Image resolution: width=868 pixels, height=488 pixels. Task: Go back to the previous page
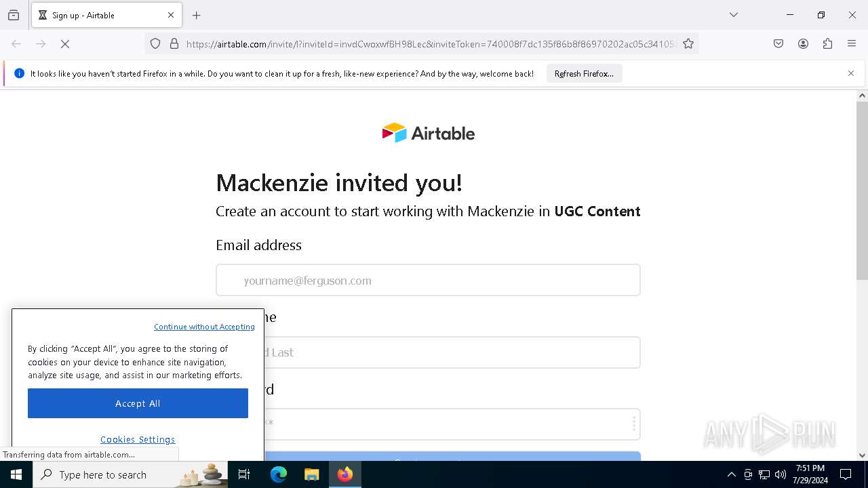point(16,44)
